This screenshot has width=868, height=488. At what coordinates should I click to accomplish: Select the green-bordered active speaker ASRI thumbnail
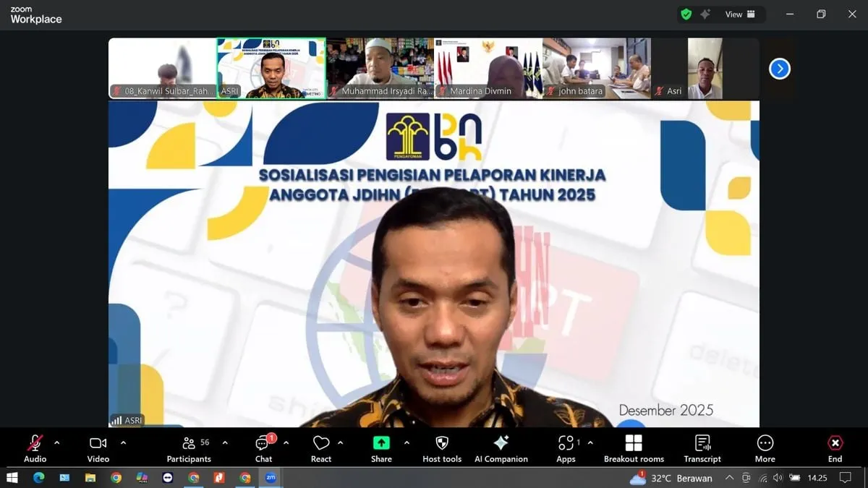[x=271, y=68]
